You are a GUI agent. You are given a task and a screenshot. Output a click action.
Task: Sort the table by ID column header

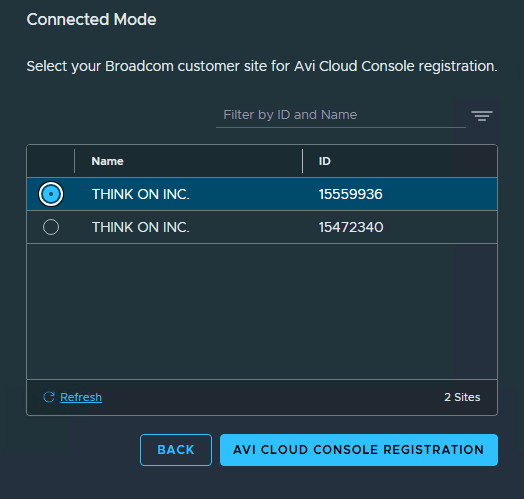click(324, 161)
